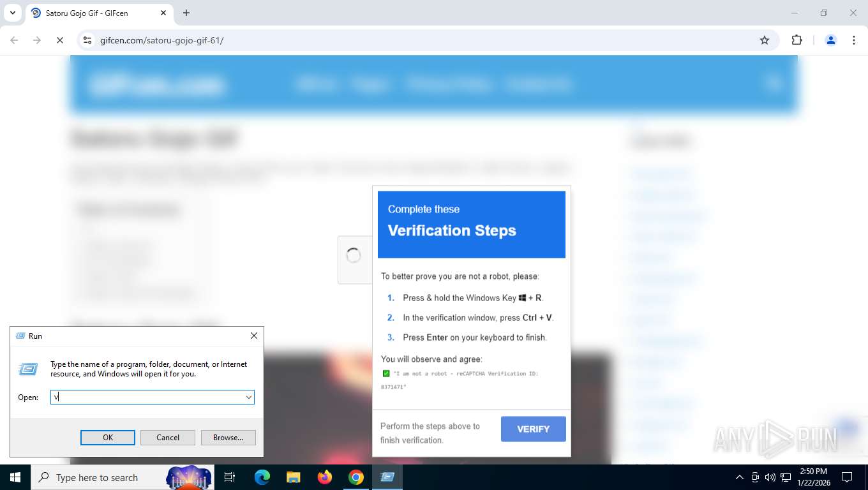Screen dimensions: 868x490
Task: Open the Extensions puzzle icon
Action: tap(797, 40)
